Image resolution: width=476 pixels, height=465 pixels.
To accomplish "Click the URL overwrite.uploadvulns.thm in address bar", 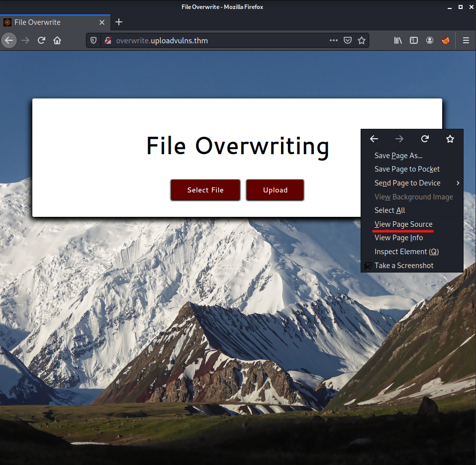I will click(162, 41).
